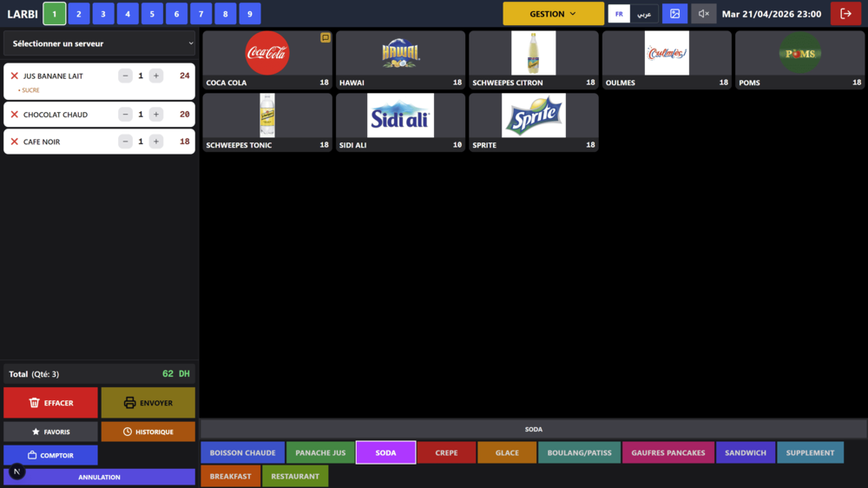Select COMPTOIR mode
Screen dimensions: 868x488
[50, 455]
